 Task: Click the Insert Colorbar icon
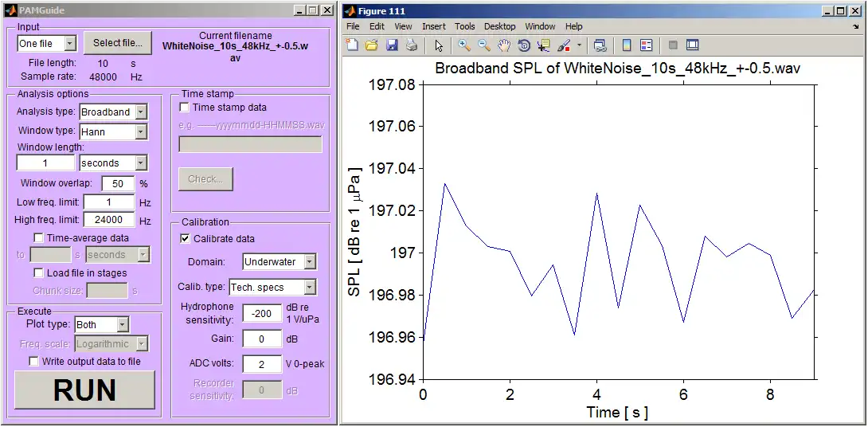click(x=627, y=45)
